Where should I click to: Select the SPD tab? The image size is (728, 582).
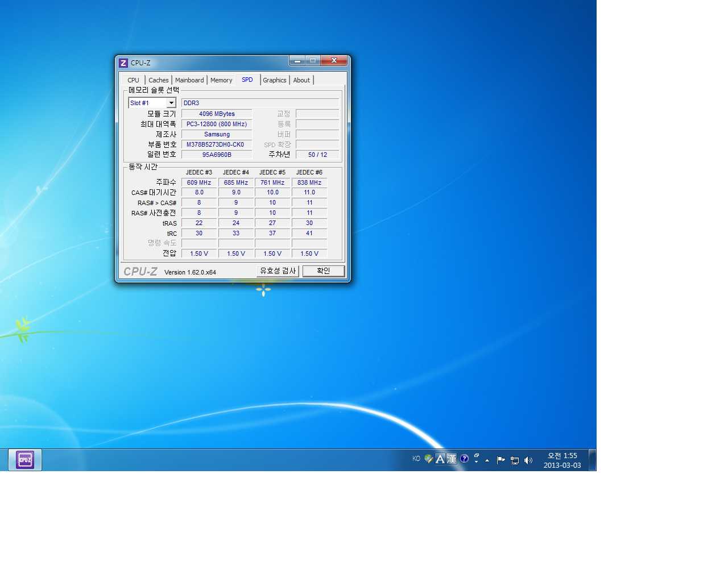coord(247,80)
